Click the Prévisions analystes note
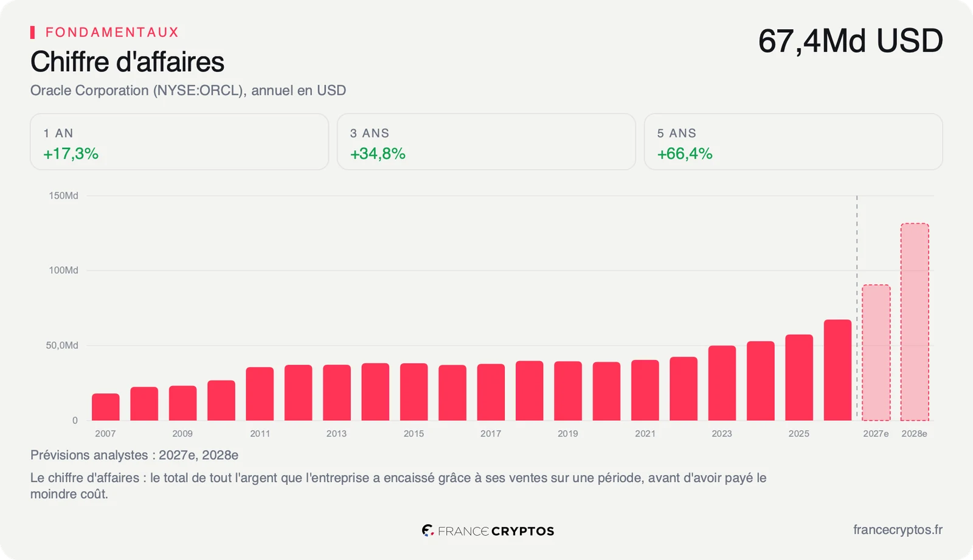This screenshot has height=560, width=973. (x=134, y=455)
